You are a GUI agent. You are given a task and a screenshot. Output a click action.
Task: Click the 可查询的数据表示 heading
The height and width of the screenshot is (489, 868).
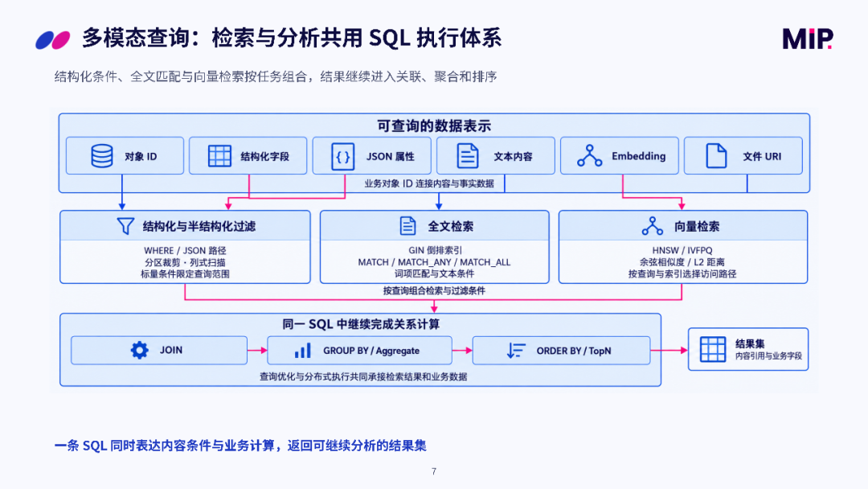(x=434, y=125)
